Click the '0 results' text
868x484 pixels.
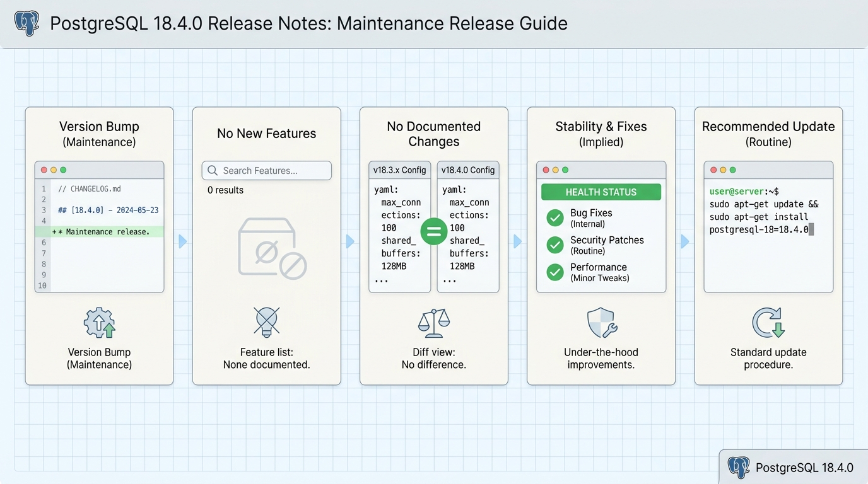pyautogui.click(x=225, y=190)
